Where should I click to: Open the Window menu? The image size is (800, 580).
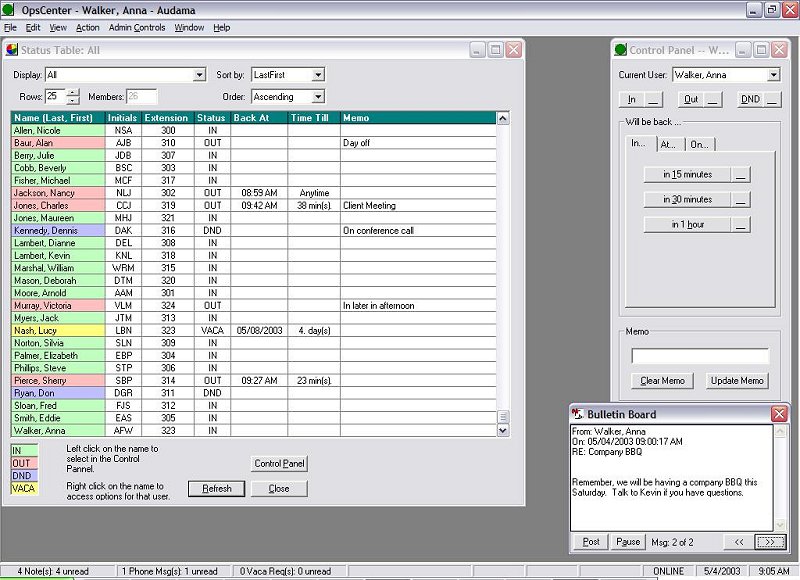(x=189, y=28)
